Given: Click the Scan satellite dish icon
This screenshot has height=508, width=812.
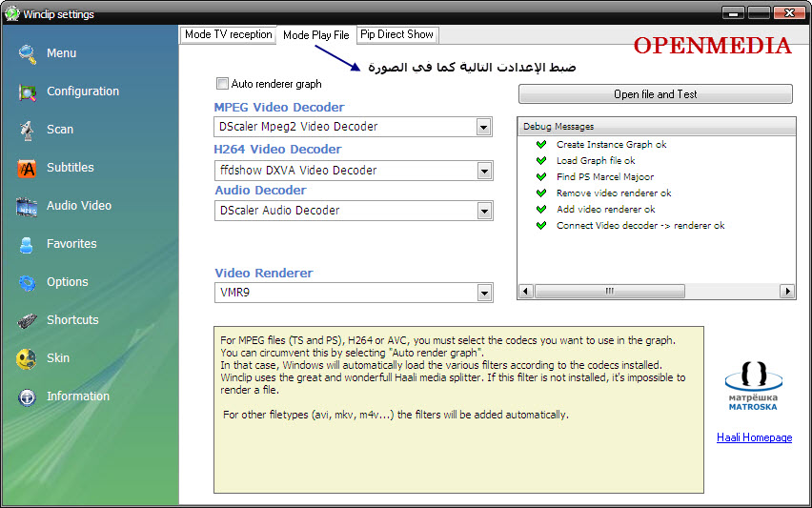Looking at the screenshot, I should click(x=27, y=130).
